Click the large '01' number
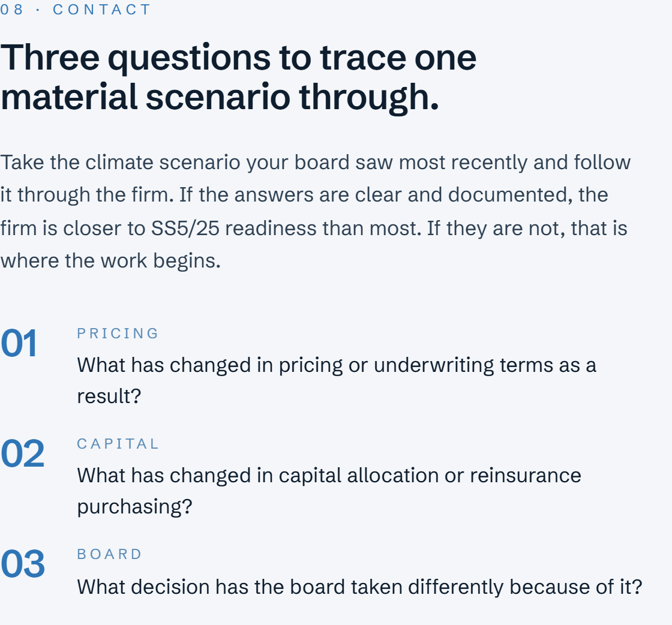672x625 pixels. (19, 343)
